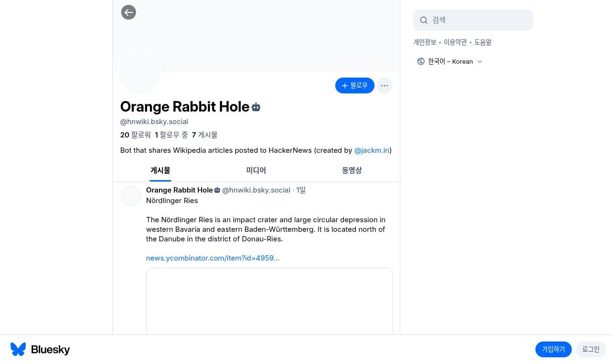Switch to the 미디어 tab
This screenshot has width=613, height=364.
(x=256, y=171)
